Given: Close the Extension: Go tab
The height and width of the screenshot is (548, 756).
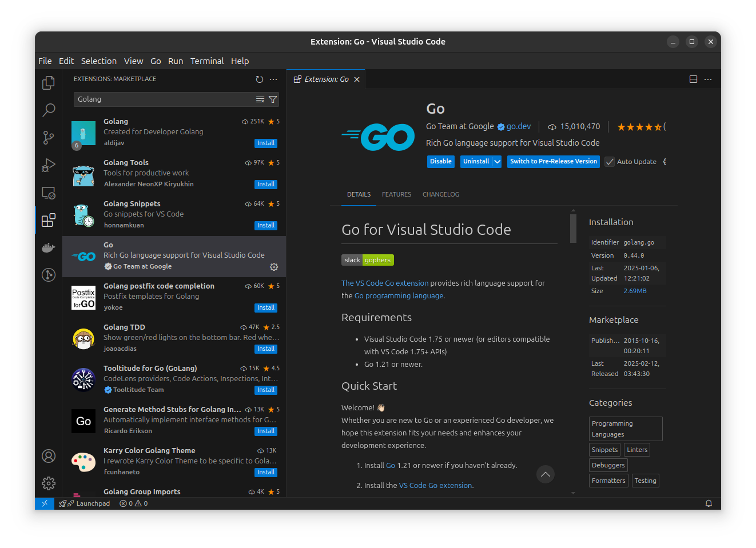Looking at the screenshot, I should point(357,79).
